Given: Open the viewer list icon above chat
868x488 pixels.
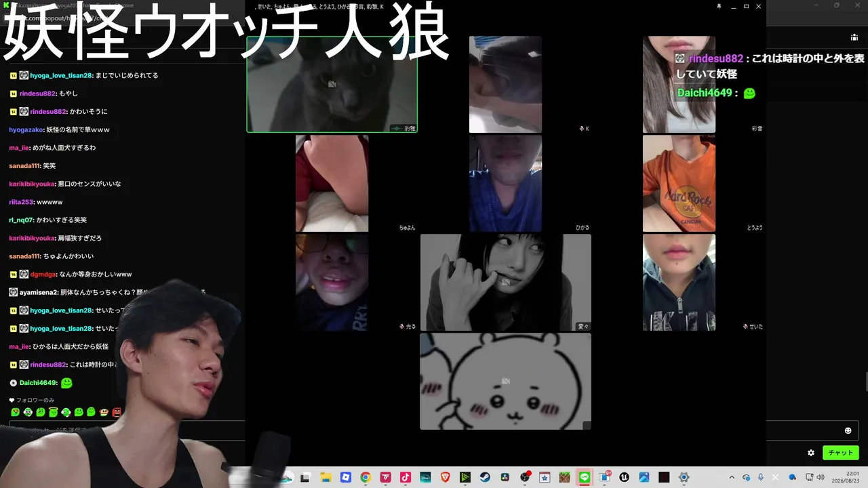Looking at the screenshot, I should click(854, 37).
